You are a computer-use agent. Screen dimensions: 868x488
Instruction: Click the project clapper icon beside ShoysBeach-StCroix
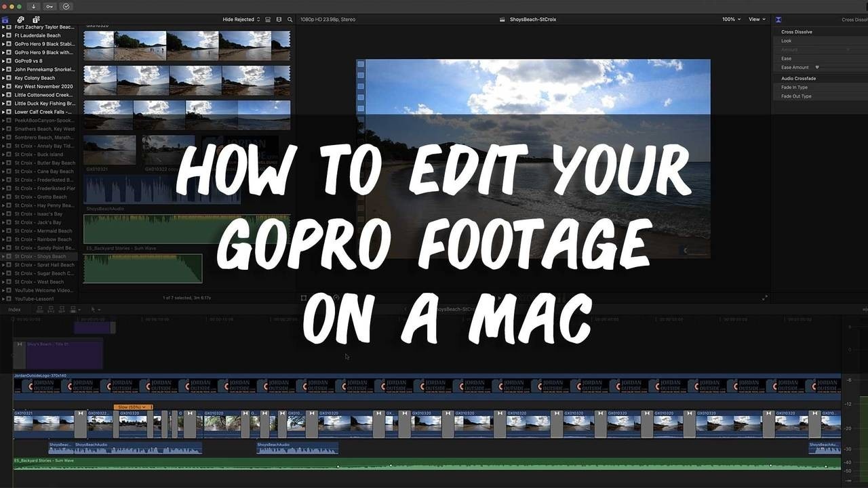point(502,20)
